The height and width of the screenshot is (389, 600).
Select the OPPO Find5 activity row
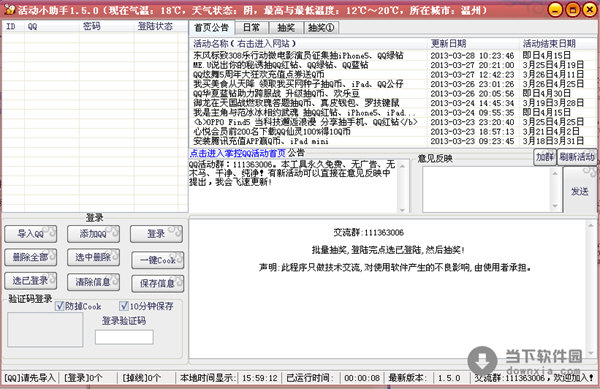[x=393, y=122]
